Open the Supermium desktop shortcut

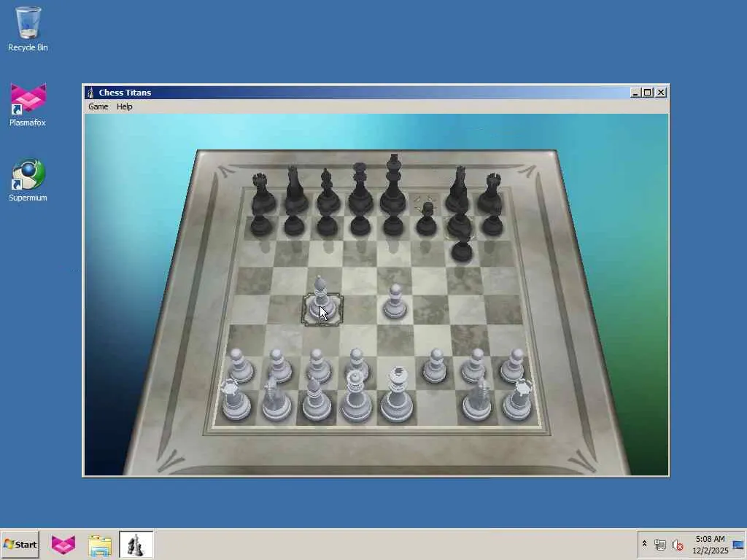coord(28,180)
